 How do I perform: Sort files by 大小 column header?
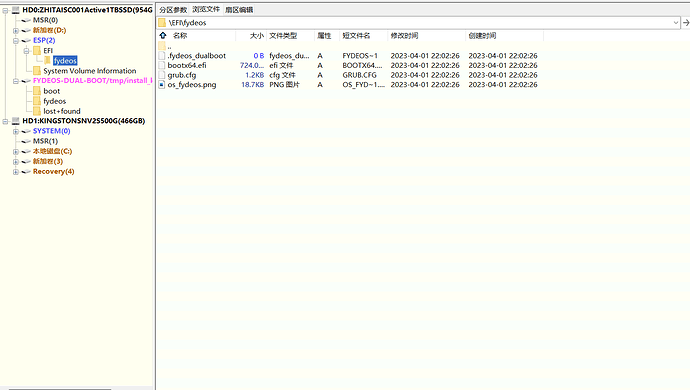(251, 36)
